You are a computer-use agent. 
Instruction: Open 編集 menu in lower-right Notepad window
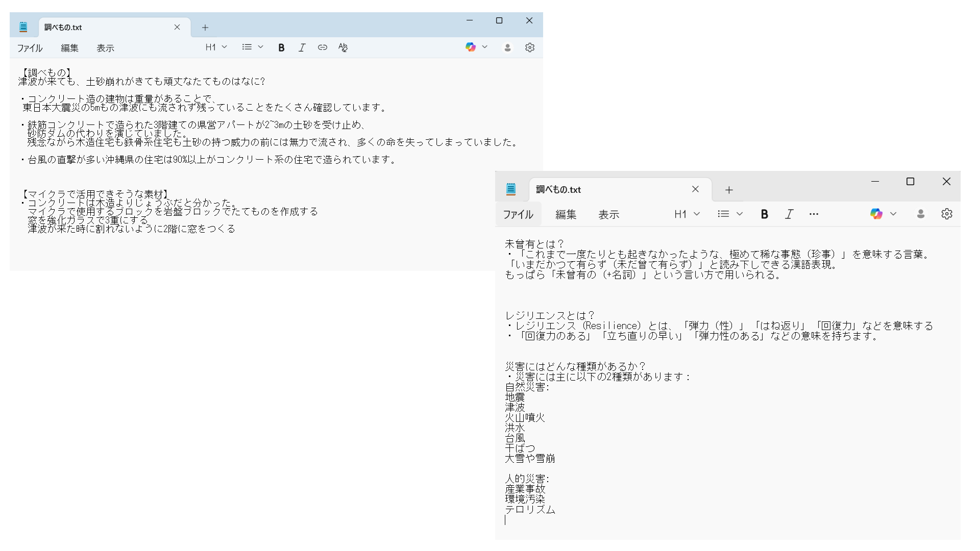tap(566, 214)
